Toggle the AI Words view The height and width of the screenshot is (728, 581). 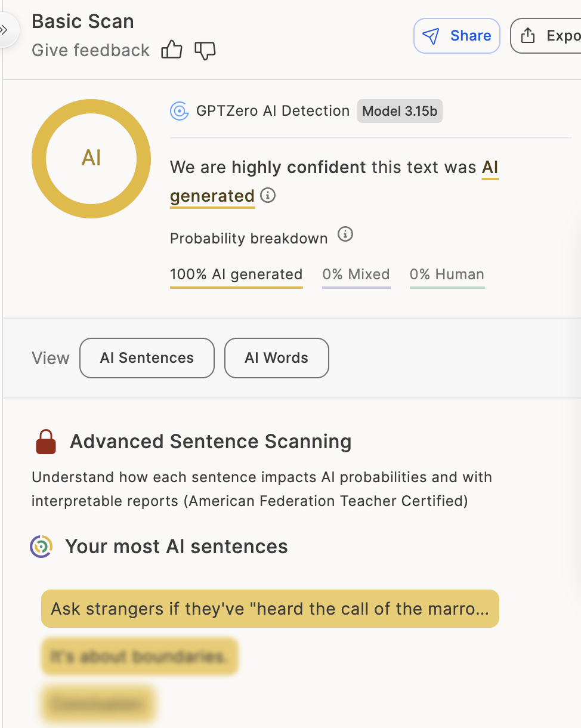276,358
